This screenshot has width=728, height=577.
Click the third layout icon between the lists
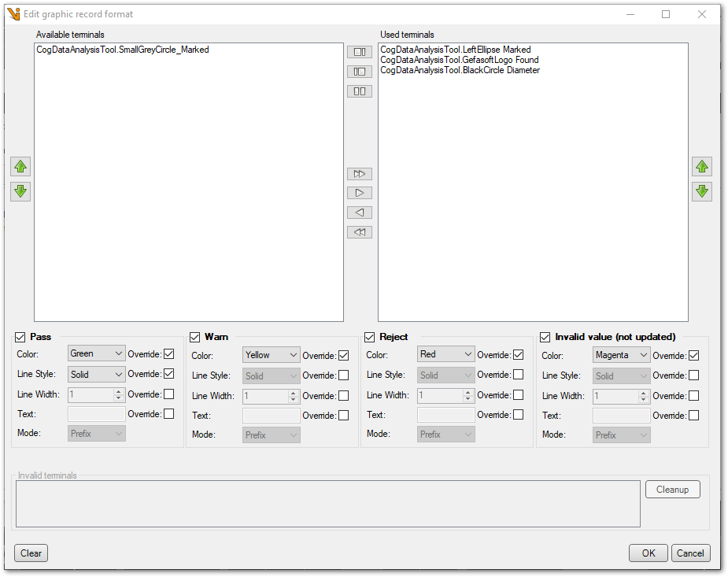pos(360,91)
